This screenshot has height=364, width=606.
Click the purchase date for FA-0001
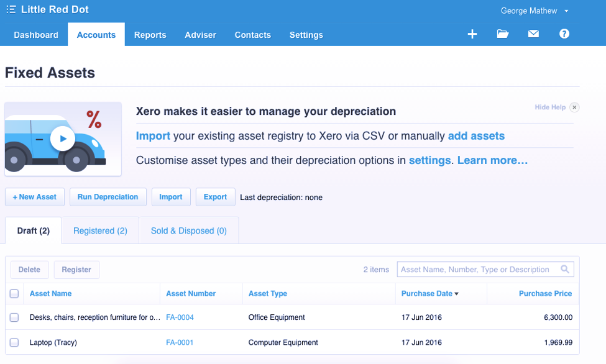pyautogui.click(x=421, y=342)
